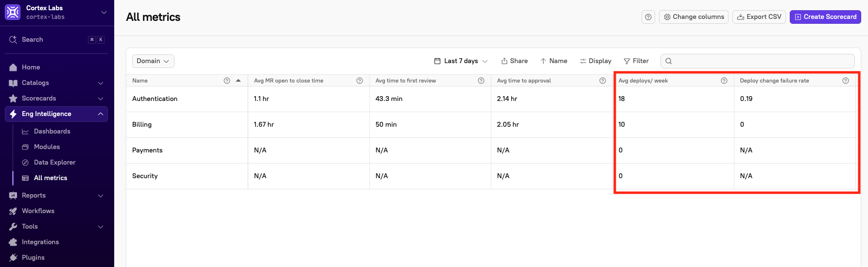Click the Modules icon
This screenshot has width=868, height=267.
(x=25, y=147)
